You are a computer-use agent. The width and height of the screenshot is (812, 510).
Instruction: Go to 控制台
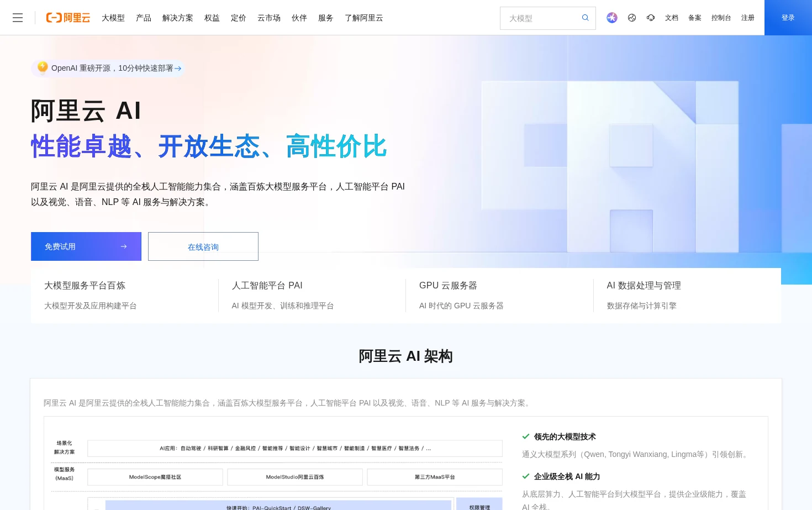tap(721, 18)
